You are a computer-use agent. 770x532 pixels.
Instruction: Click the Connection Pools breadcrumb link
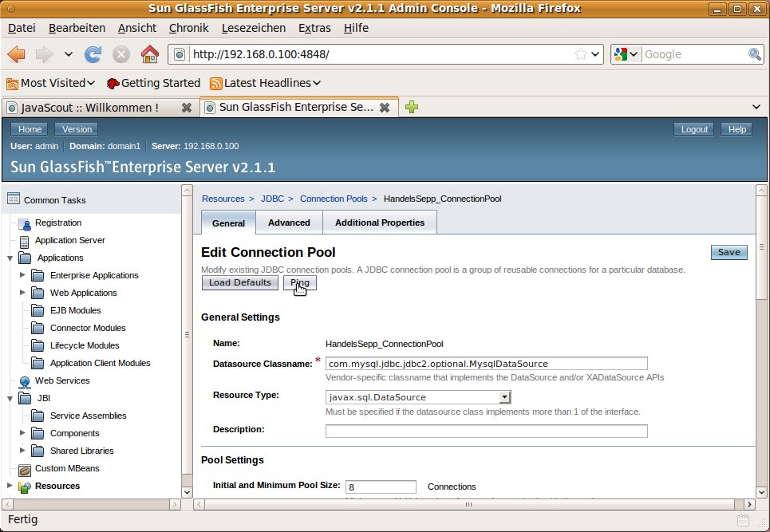[x=334, y=199]
